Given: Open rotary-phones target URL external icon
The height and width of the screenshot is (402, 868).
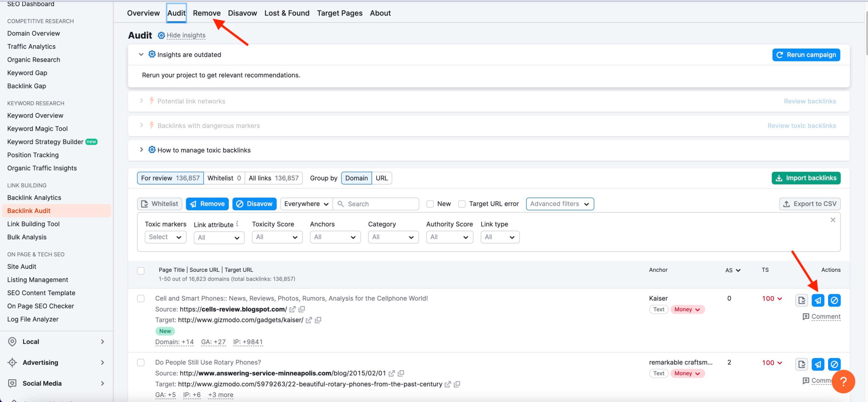Looking at the screenshot, I should pyautogui.click(x=448, y=384).
